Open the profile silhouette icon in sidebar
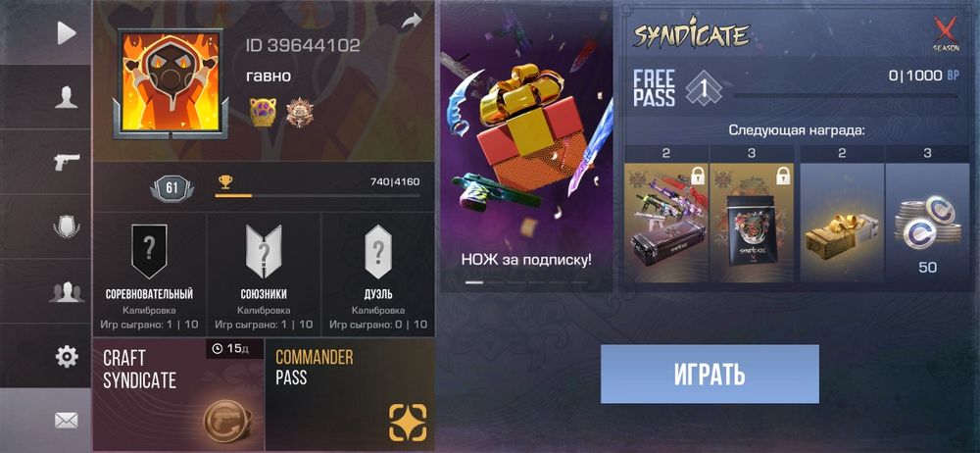 67,98
